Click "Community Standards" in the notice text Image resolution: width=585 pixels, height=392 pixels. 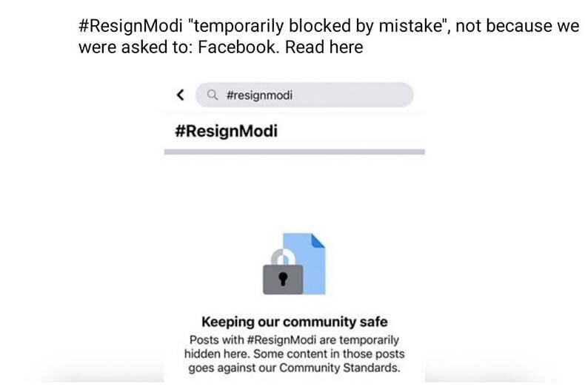point(338,368)
